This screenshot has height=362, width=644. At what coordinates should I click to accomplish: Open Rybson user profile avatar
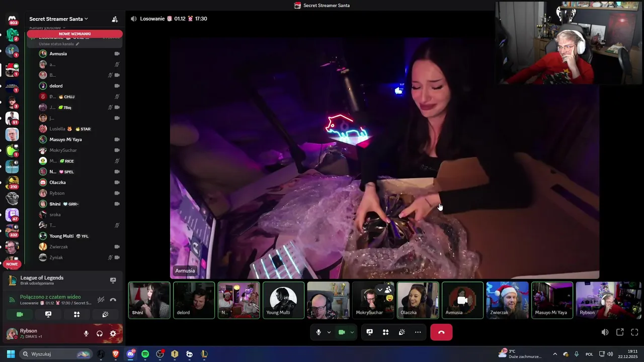12,333
